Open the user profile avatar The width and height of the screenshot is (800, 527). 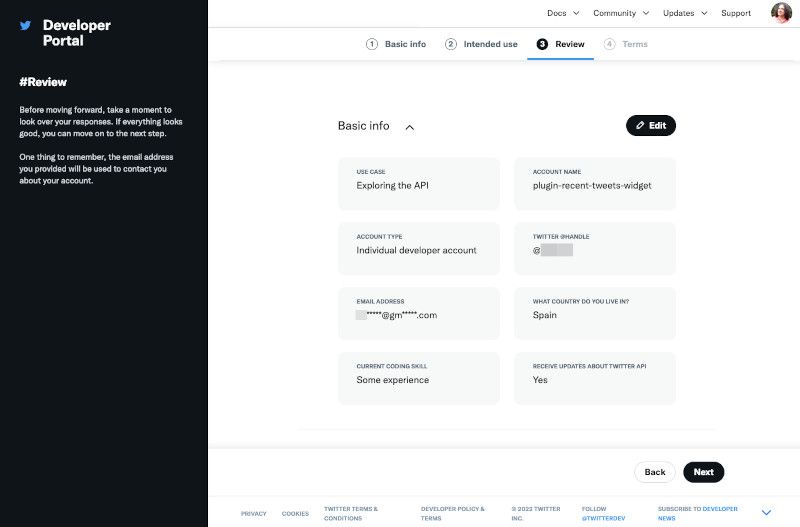[x=781, y=13]
